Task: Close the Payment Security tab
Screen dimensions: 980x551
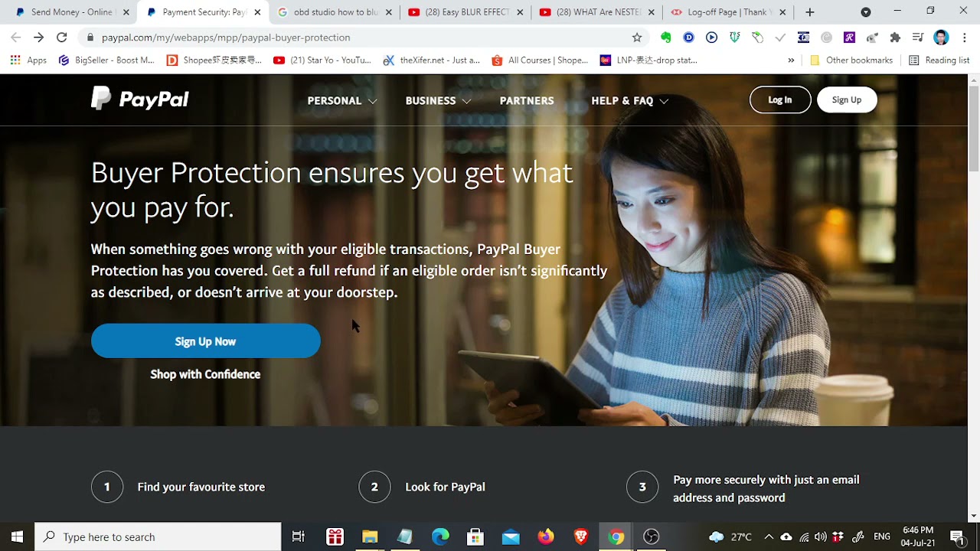Action: click(x=257, y=12)
